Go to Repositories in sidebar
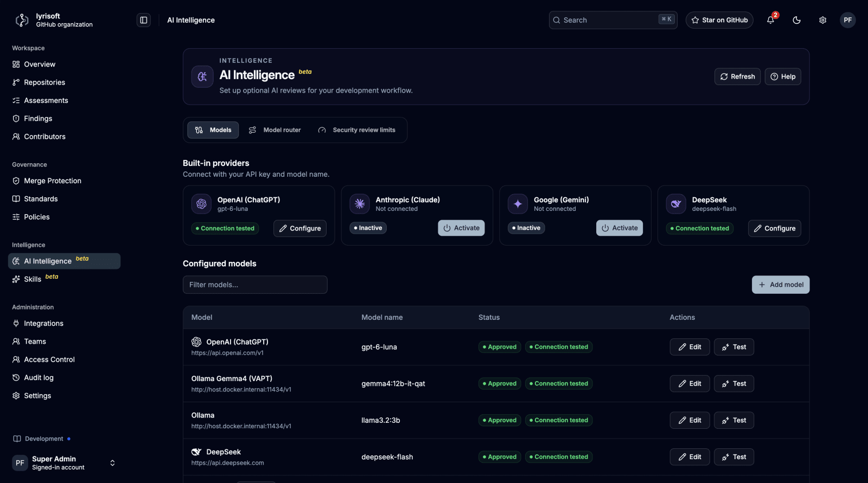 tap(64, 82)
